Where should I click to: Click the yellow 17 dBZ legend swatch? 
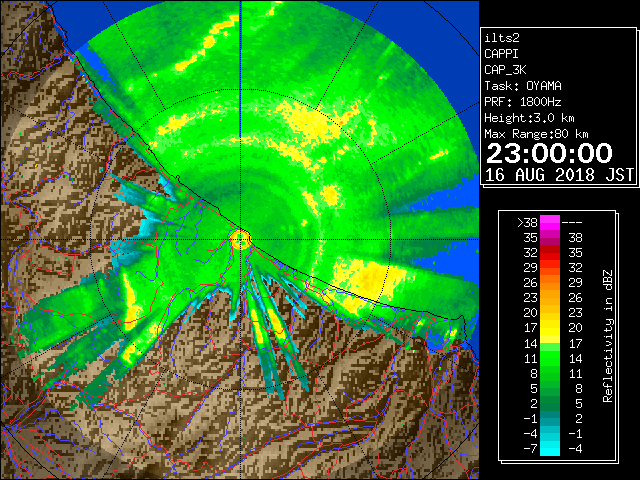click(550, 328)
